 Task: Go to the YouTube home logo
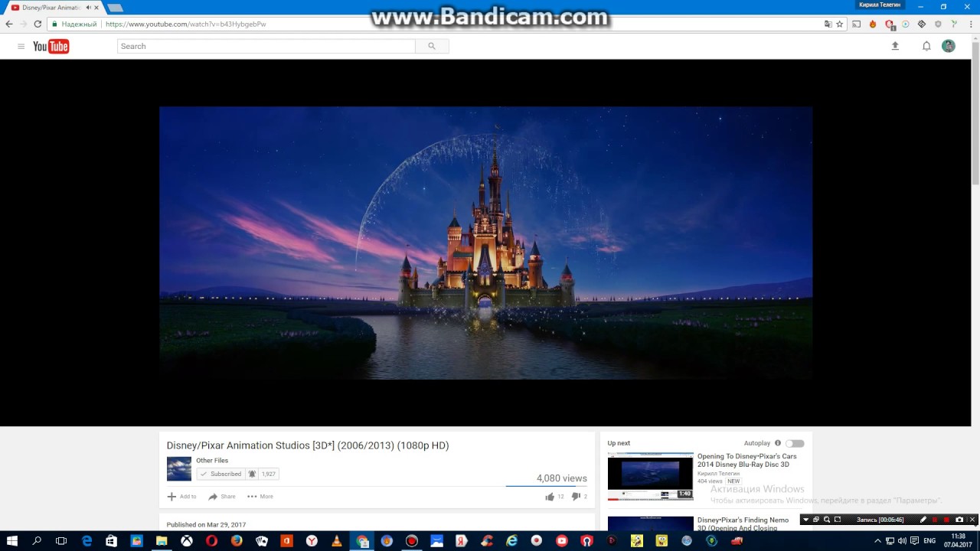51,47
